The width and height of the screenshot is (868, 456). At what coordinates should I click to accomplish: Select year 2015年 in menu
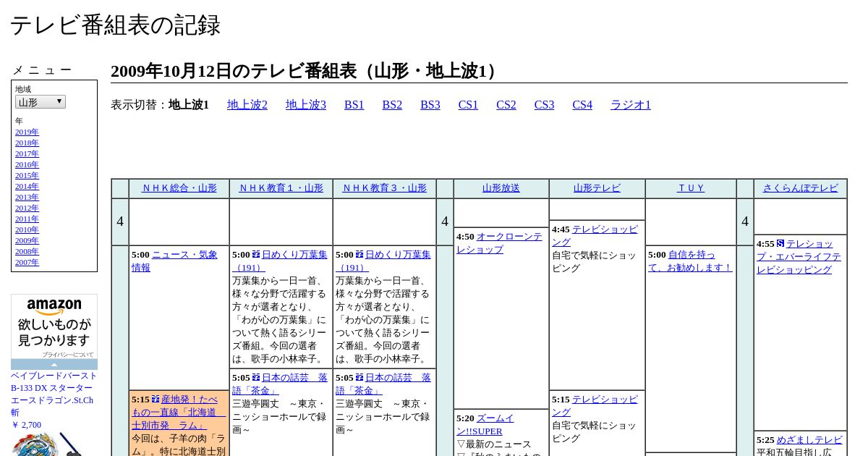click(27, 176)
